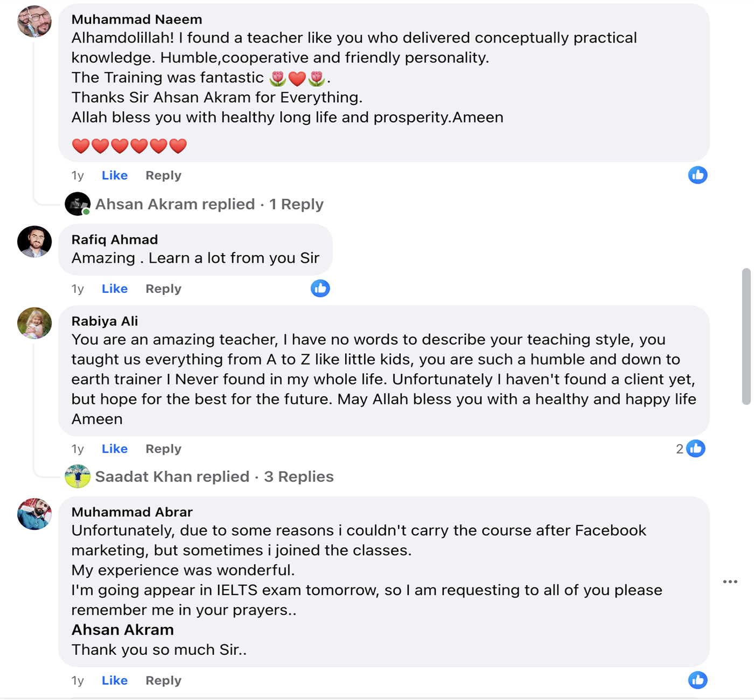
Task: Open Rabiya Ali's profile name link
Action: point(104,321)
